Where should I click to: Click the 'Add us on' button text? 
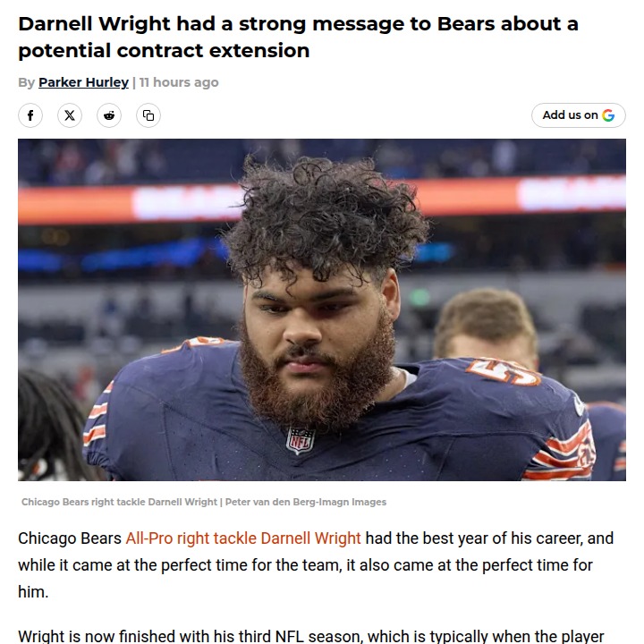click(x=570, y=115)
